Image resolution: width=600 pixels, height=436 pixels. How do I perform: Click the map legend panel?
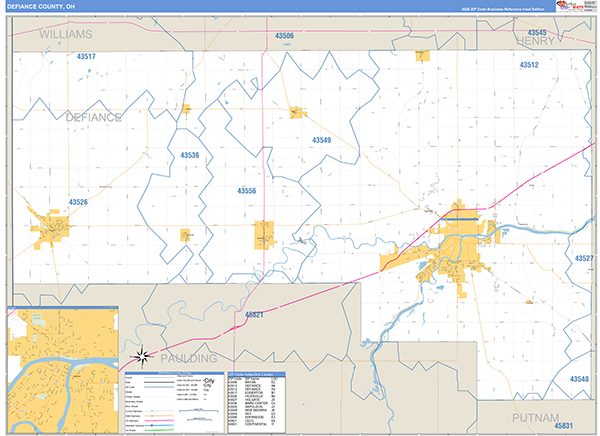tap(174, 390)
